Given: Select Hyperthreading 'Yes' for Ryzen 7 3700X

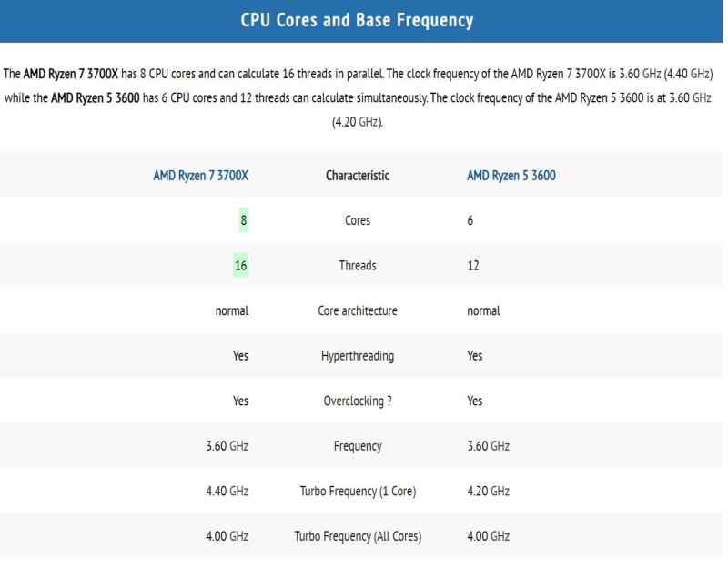Looking at the screenshot, I should tap(240, 356).
